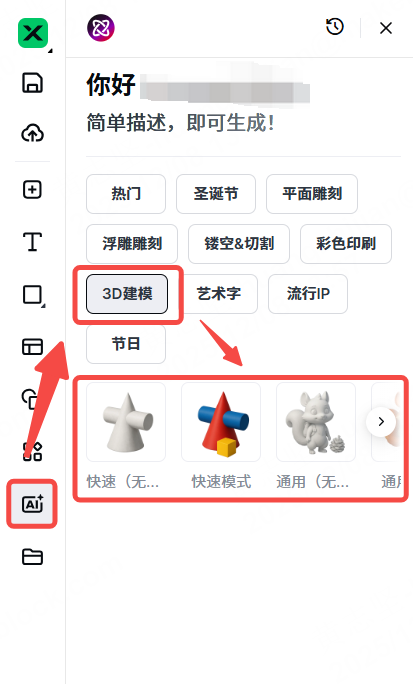Select the 圣诞节 category tag
413x684 pixels.
(x=216, y=194)
